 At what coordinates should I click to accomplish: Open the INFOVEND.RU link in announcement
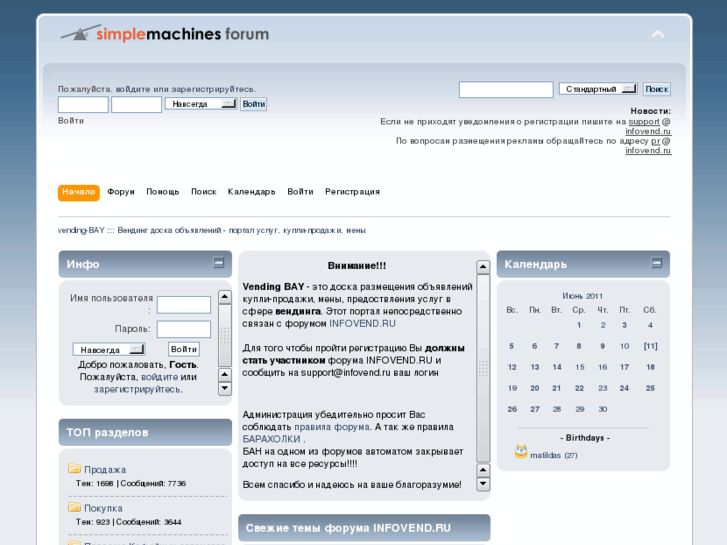click(x=362, y=324)
